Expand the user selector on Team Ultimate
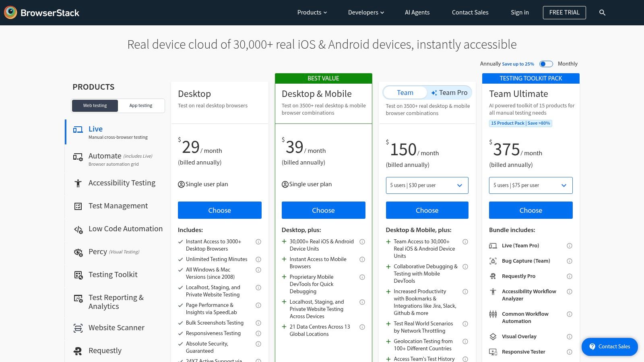The height and width of the screenshot is (362, 644). [530, 185]
